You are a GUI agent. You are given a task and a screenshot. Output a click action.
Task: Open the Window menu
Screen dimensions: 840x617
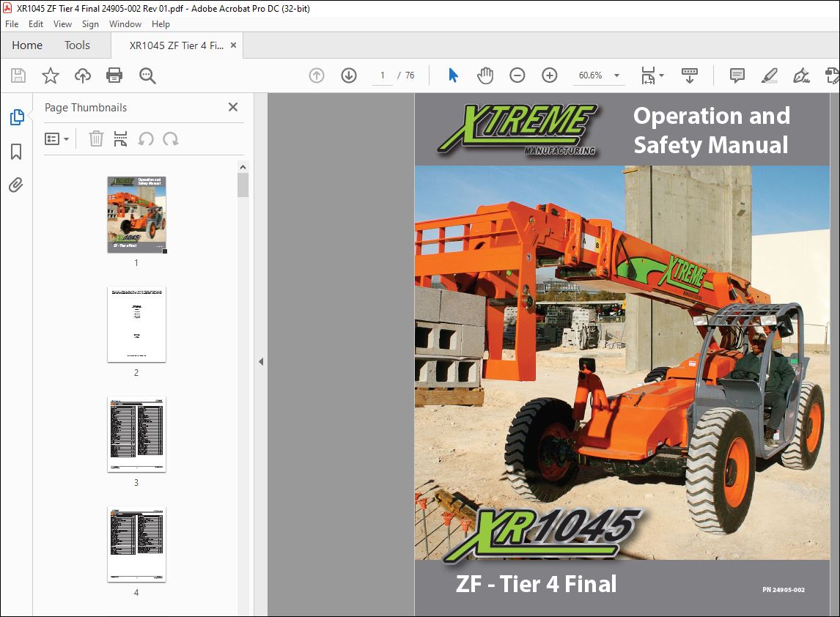coord(125,24)
